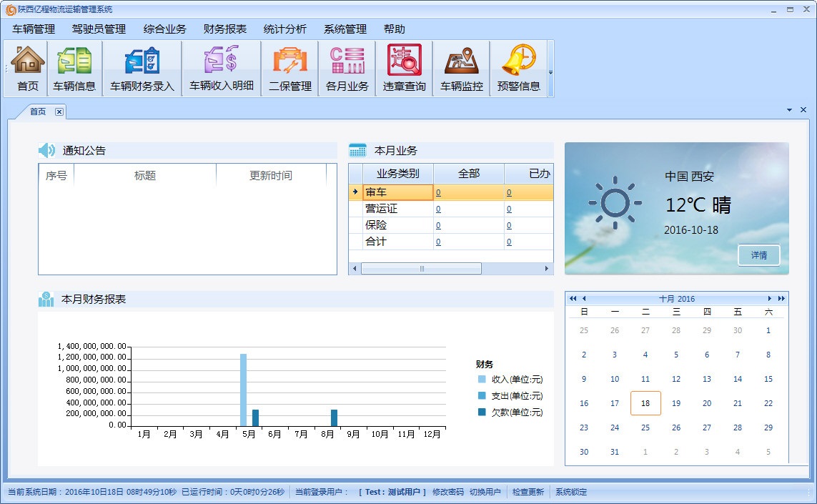Click the horizontal scrollbar thumb in 本月业务

(x=422, y=268)
